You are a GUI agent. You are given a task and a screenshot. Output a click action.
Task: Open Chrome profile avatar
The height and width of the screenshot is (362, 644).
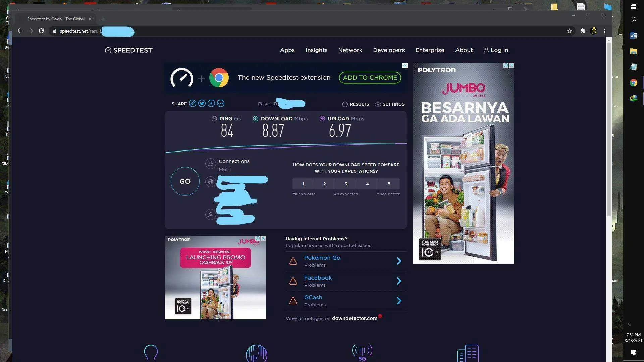click(594, 31)
